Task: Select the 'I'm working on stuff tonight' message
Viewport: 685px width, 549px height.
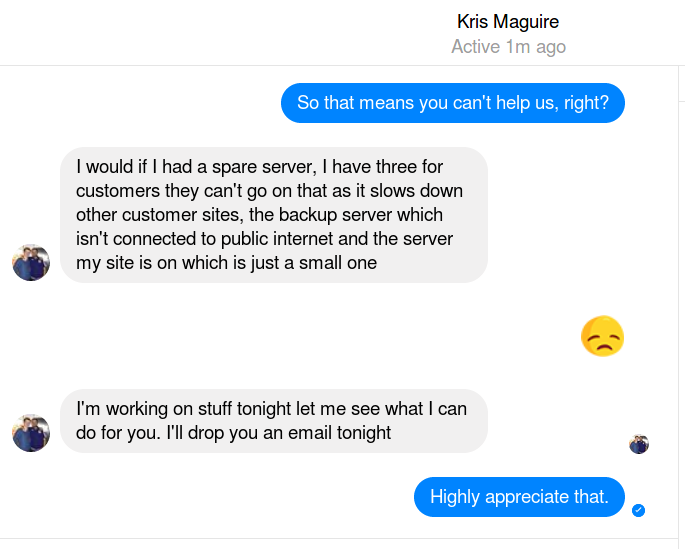Action: [x=273, y=420]
